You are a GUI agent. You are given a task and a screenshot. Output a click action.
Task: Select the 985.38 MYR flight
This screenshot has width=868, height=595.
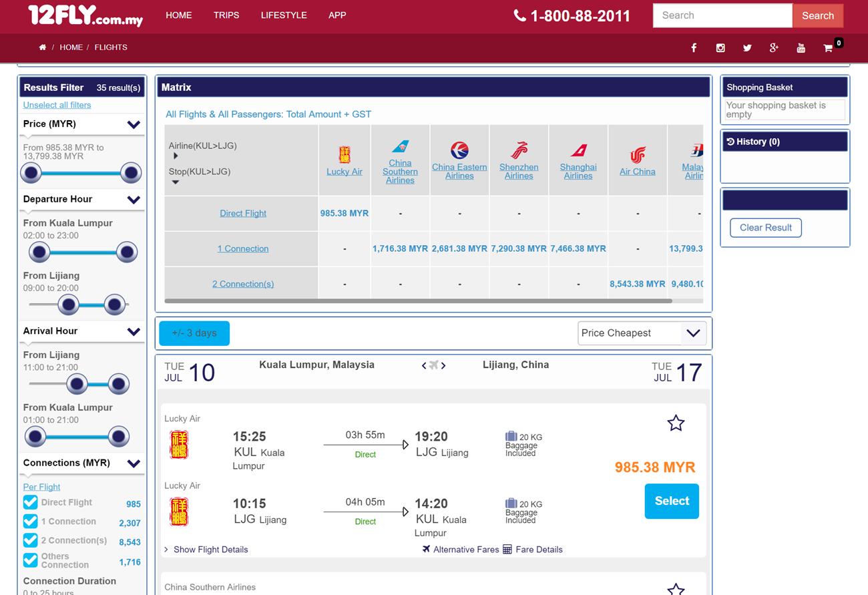click(672, 501)
